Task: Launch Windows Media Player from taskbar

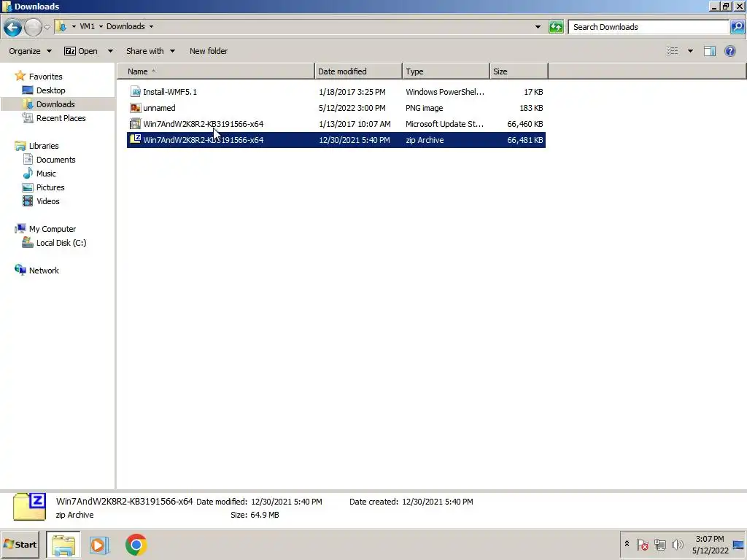Action: (99, 545)
